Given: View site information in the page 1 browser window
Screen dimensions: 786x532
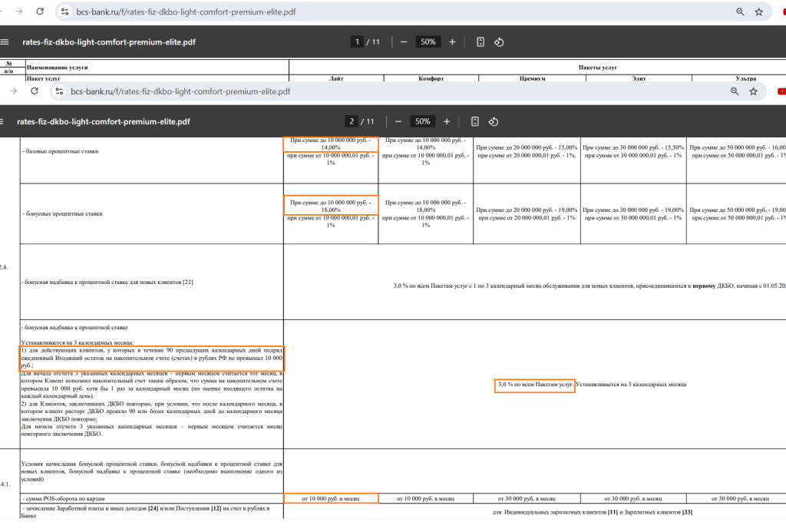Looking at the screenshot, I should (x=64, y=12).
